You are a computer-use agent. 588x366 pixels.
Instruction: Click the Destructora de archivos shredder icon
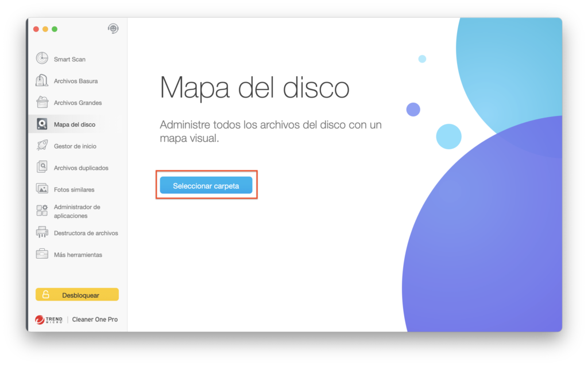coord(42,232)
